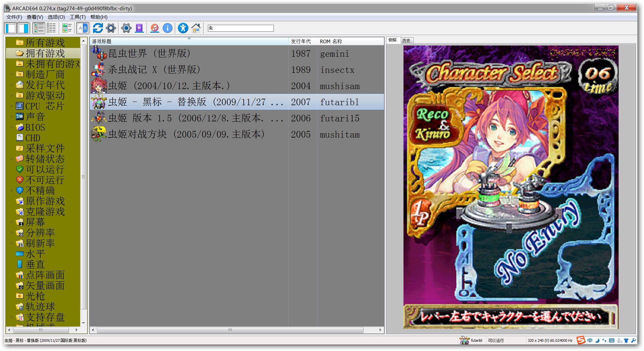The image size is (644, 351).
Task: Click the blue accessibility figure icon
Action: click(x=183, y=28)
